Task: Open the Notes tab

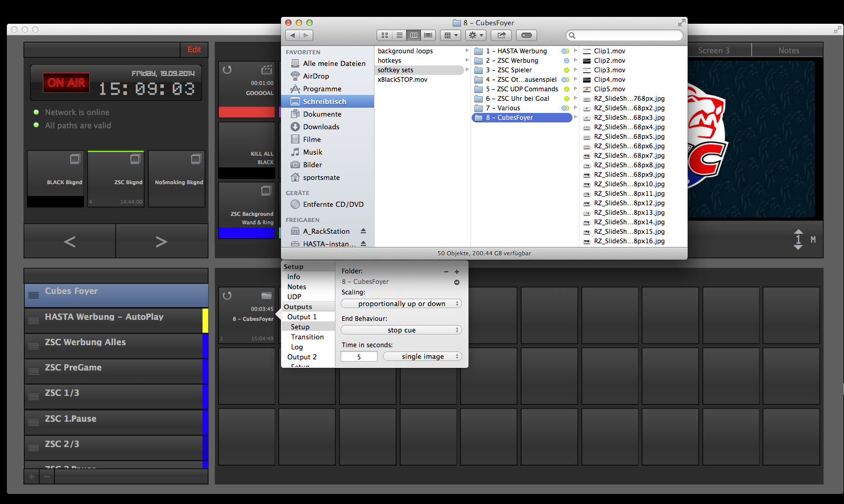Action: [x=789, y=51]
